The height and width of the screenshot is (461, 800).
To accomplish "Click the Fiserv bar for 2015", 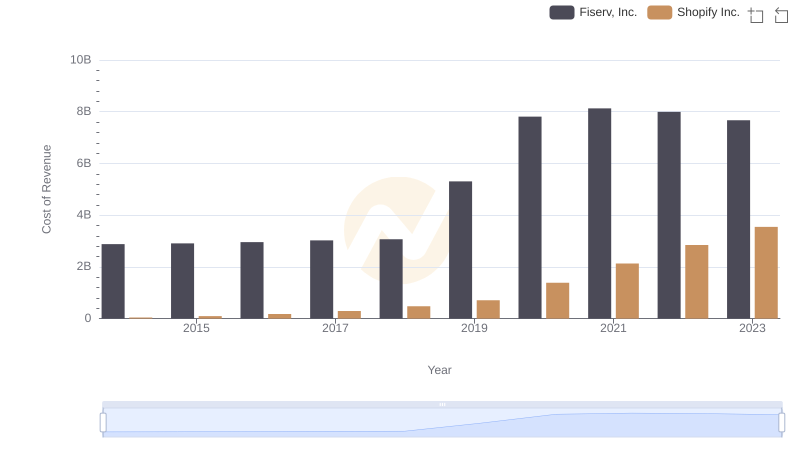I will pyautogui.click(x=182, y=281).
